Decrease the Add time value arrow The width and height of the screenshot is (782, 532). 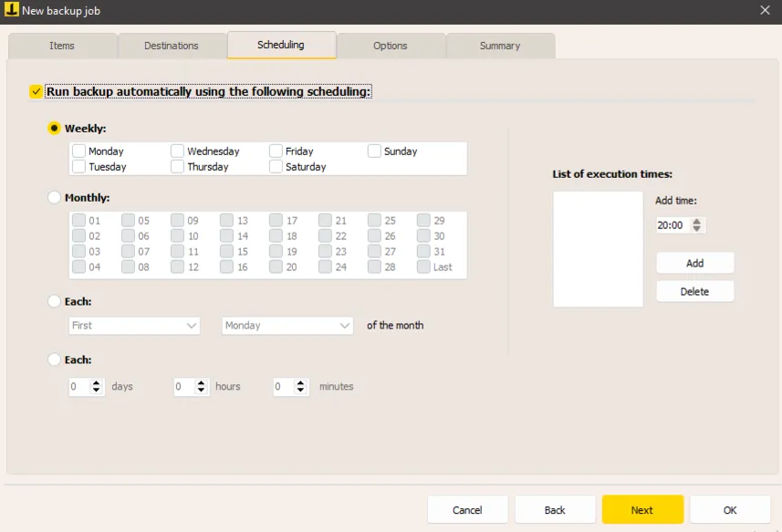pos(697,229)
